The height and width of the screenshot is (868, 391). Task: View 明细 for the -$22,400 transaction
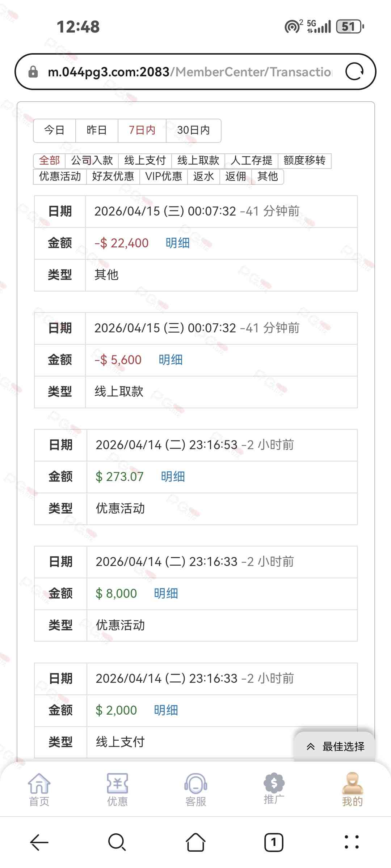tap(177, 243)
